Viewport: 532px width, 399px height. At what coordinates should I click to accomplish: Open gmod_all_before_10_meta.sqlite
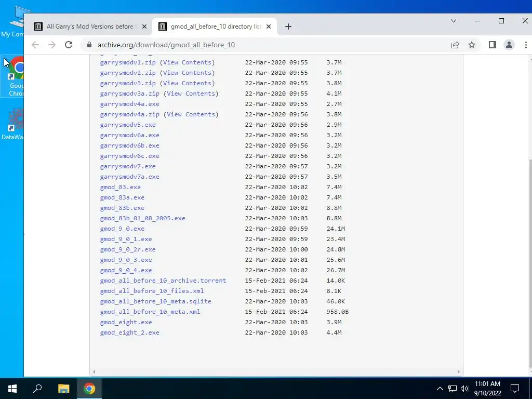[x=155, y=301]
